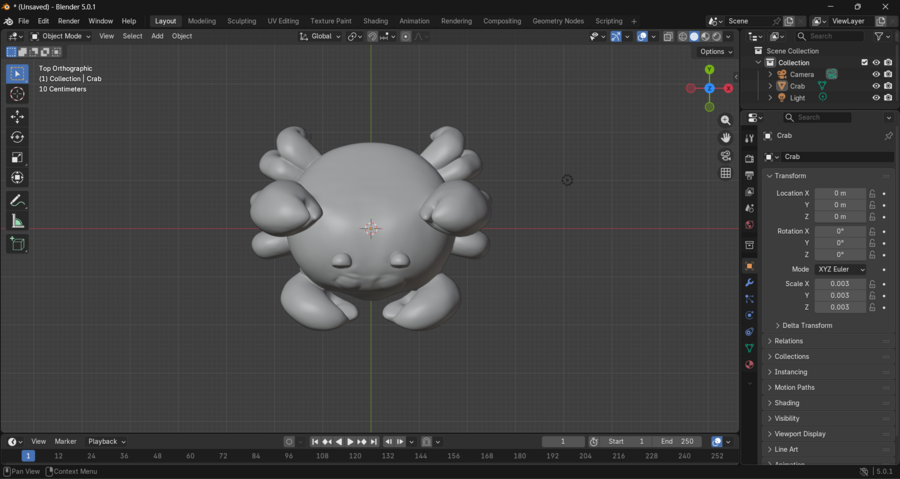The height and width of the screenshot is (479, 900).
Task: Expand the Viewport Display panel
Action: click(800, 434)
